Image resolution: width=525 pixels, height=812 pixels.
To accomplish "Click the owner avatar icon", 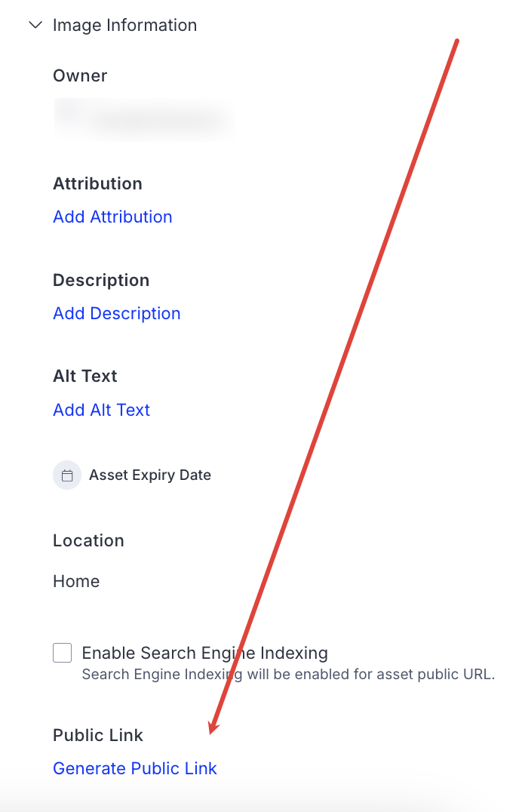I will (x=64, y=118).
